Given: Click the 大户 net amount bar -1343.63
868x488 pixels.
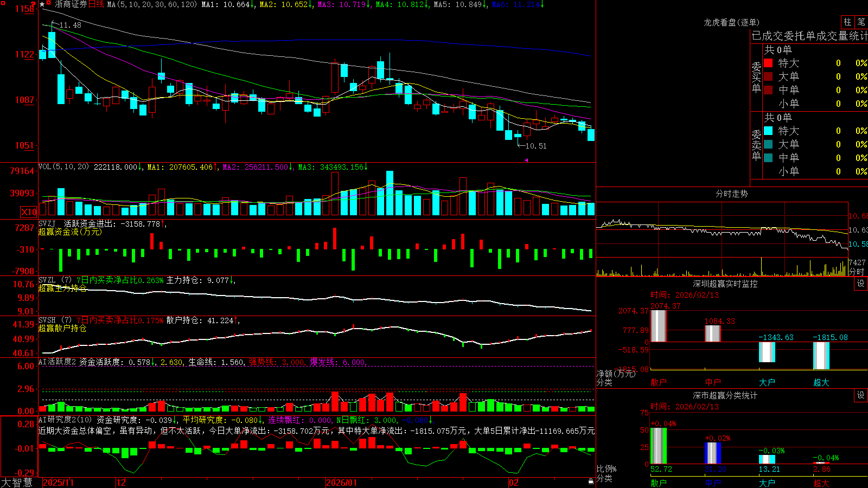Looking at the screenshot, I should point(767,352).
